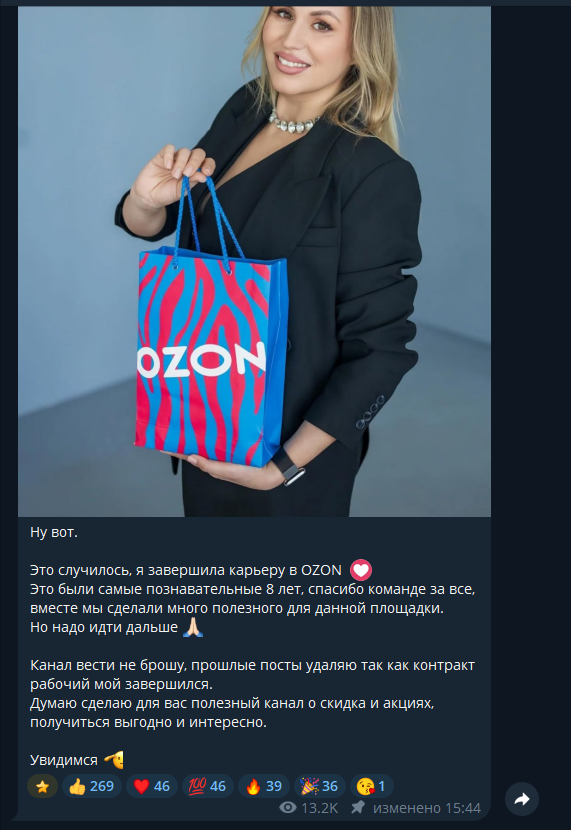Add the thumbs up reaction showing 269

(92, 786)
